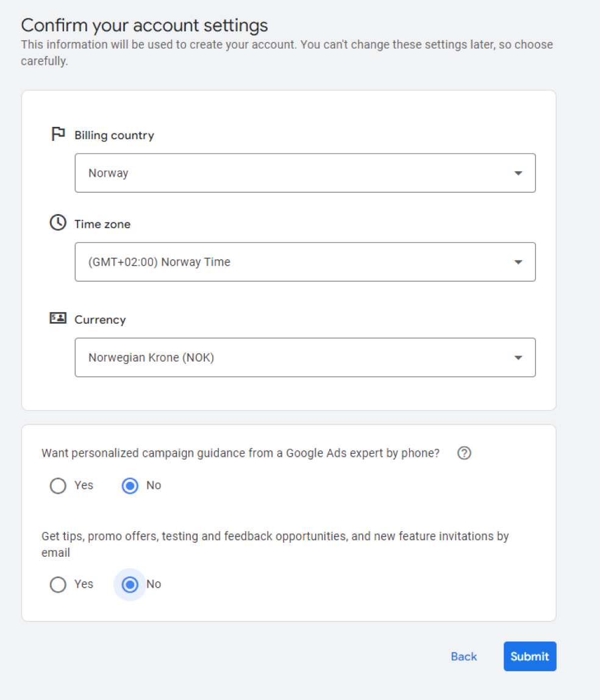Click the Currency label text
Screen dimensions: 600x700
pyautogui.click(x=100, y=320)
